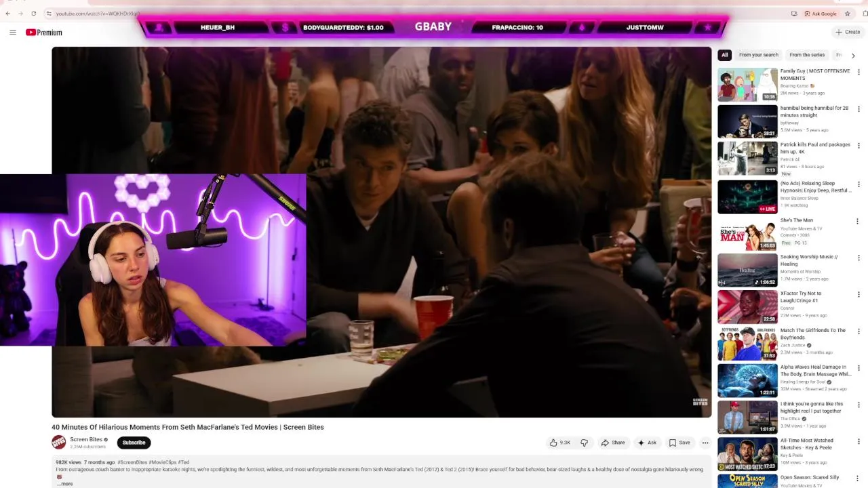Open Match The Girlfriends To Boyfriends thumbnail
Image resolution: width=868 pixels, height=488 pixels.
coord(748,344)
